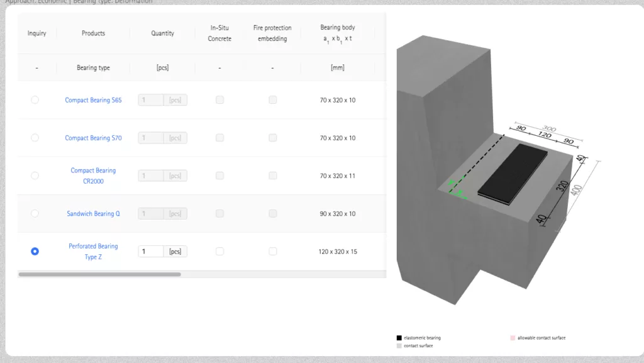Select the Compact Bearing S65 inquiry radio button
The height and width of the screenshot is (363, 644).
pyautogui.click(x=35, y=100)
